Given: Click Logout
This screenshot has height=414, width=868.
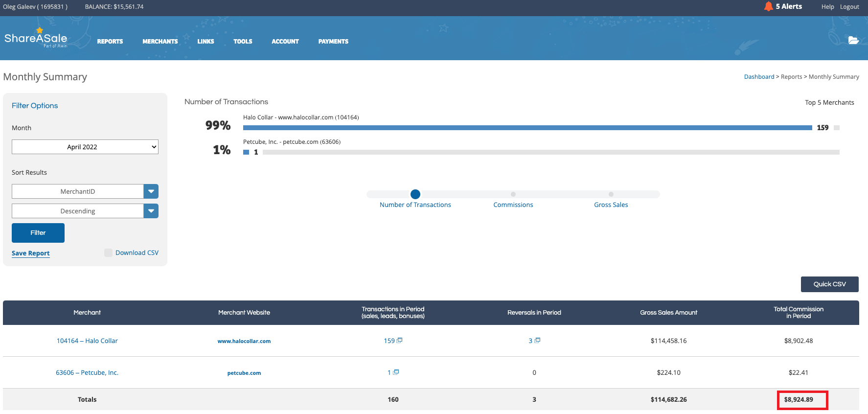Looking at the screenshot, I should 849,7.
